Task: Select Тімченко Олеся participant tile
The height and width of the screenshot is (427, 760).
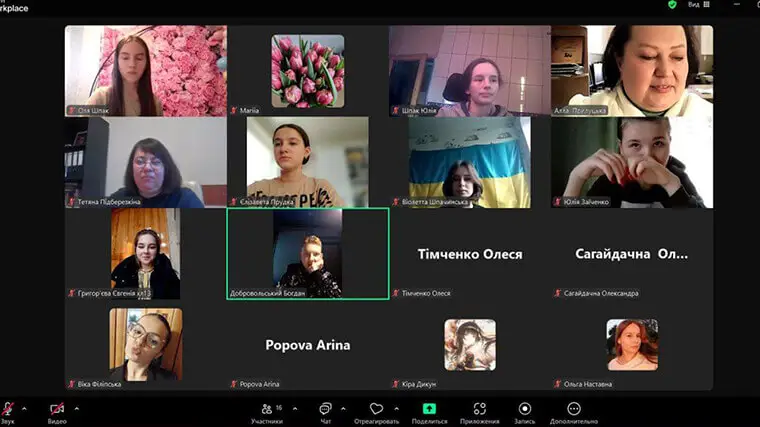Action: point(469,254)
